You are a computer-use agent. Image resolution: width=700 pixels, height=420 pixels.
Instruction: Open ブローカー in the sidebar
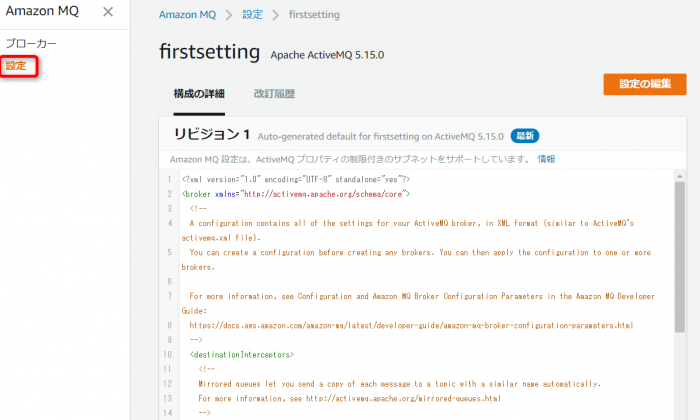tap(31, 44)
